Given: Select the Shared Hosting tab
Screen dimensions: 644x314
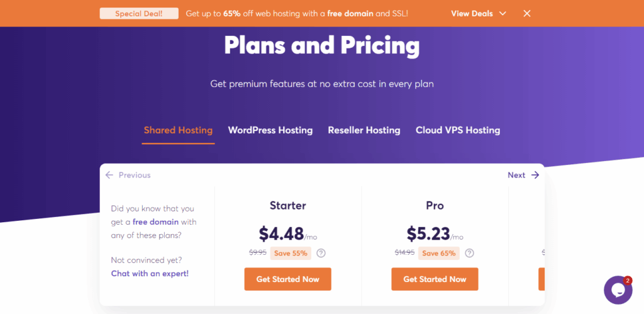Looking at the screenshot, I should [x=178, y=130].
